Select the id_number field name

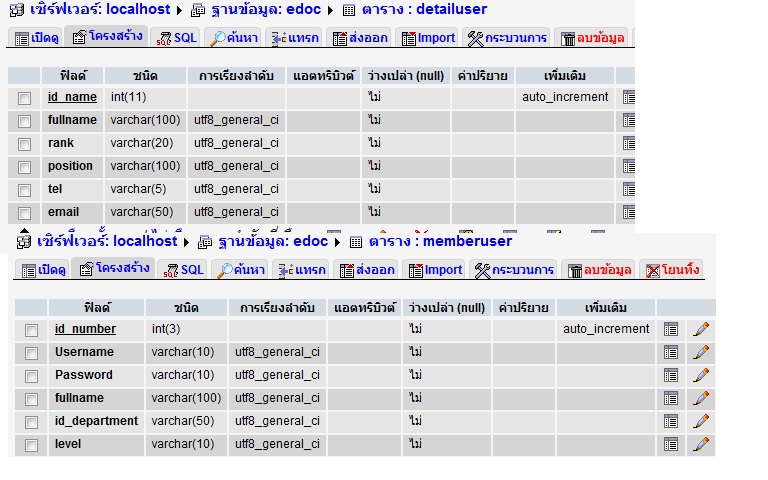[x=85, y=329]
